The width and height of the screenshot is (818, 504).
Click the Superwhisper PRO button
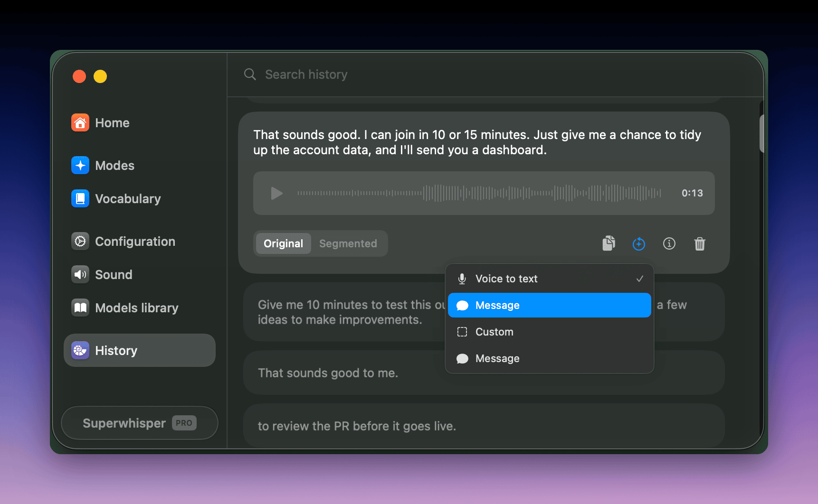click(x=140, y=423)
